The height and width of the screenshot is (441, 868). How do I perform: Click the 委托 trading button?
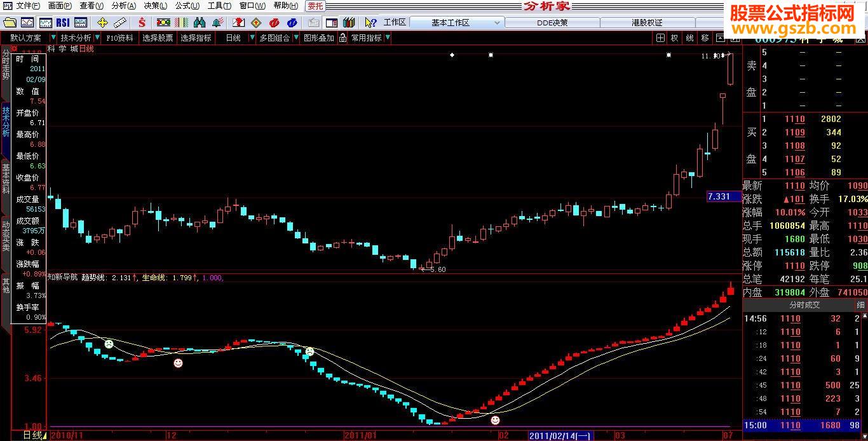315,6
